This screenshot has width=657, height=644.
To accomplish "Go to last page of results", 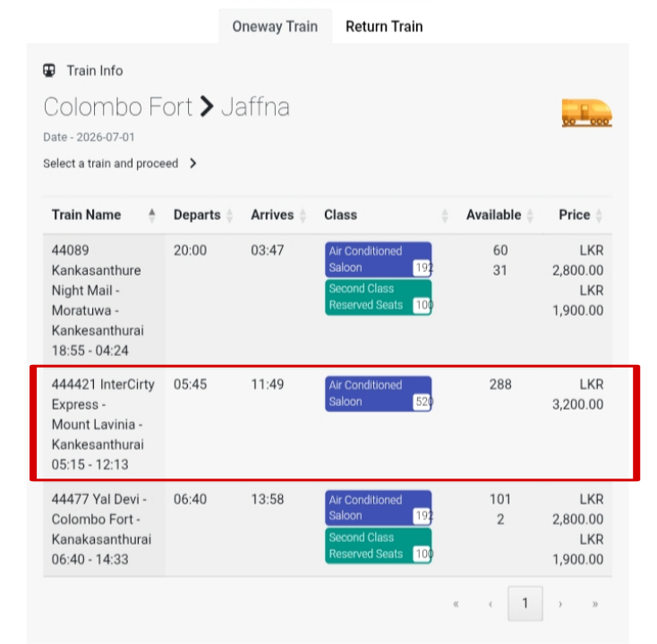I will pyautogui.click(x=595, y=604).
